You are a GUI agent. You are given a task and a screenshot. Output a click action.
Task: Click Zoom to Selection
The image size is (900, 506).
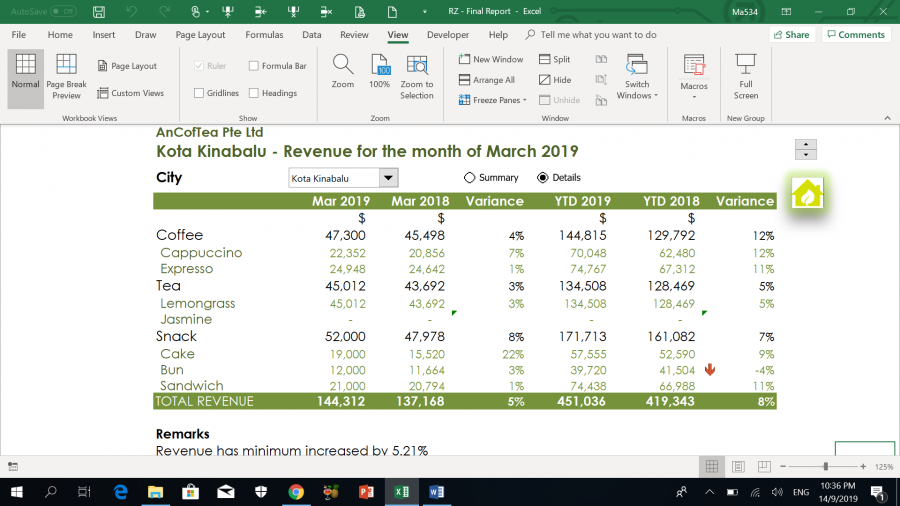coord(417,78)
